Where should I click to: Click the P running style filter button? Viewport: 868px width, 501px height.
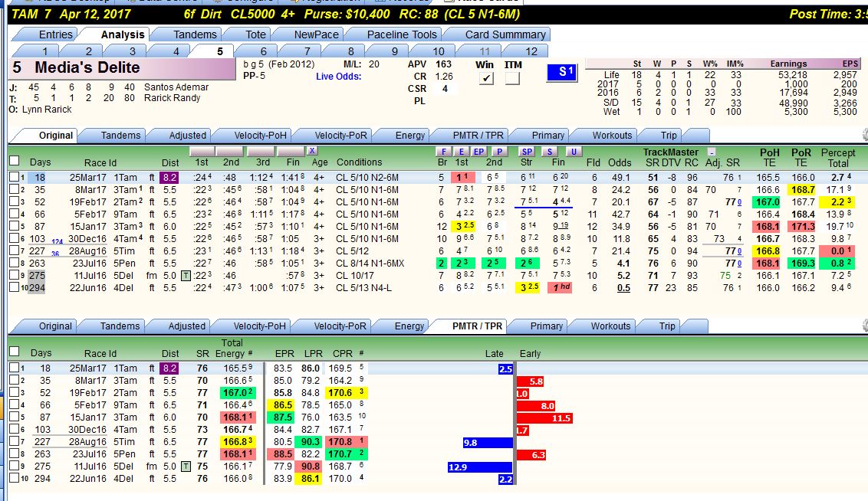click(x=499, y=152)
